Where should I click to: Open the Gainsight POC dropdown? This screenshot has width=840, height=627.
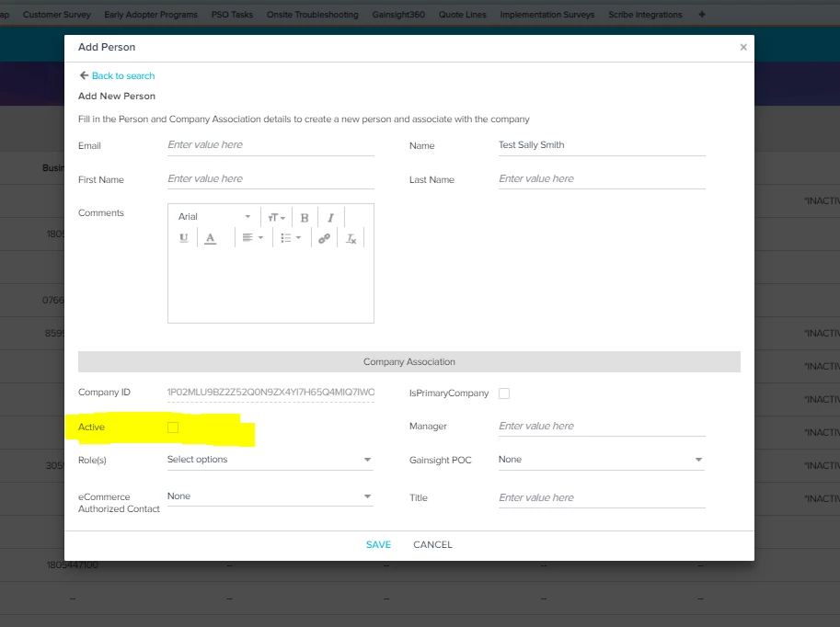coord(601,460)
